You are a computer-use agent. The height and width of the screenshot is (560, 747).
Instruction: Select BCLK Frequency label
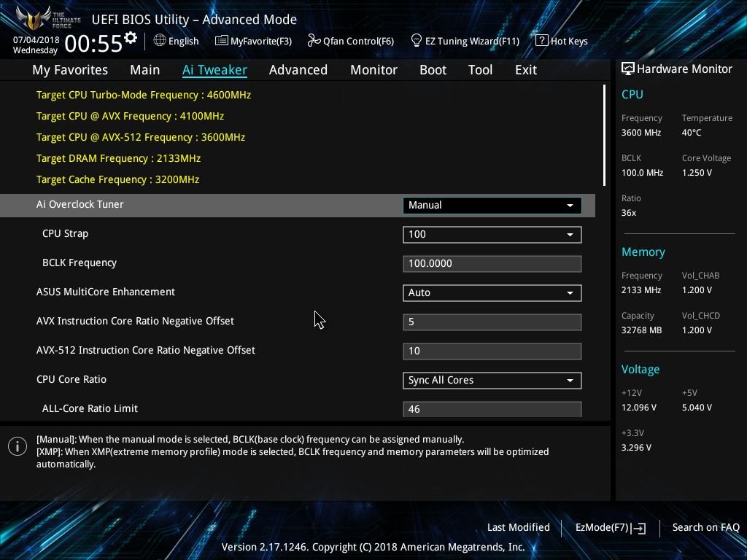[x=79, y=262]
